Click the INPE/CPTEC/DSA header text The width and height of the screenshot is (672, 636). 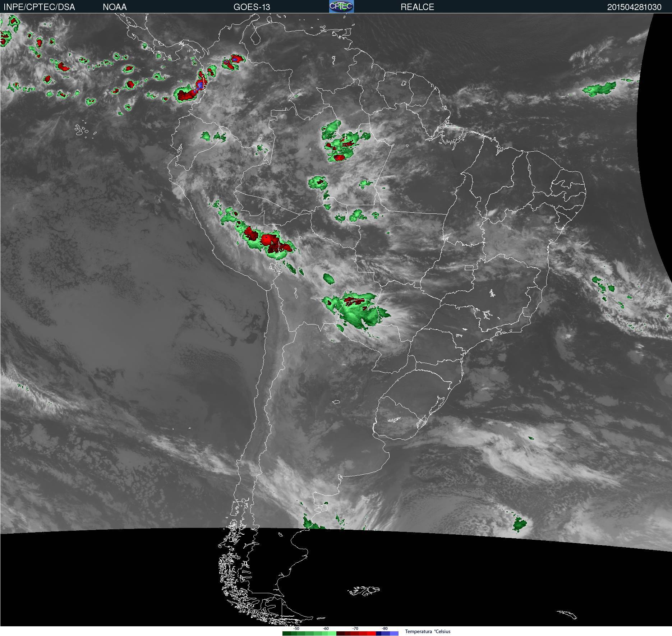click(39, 7)
